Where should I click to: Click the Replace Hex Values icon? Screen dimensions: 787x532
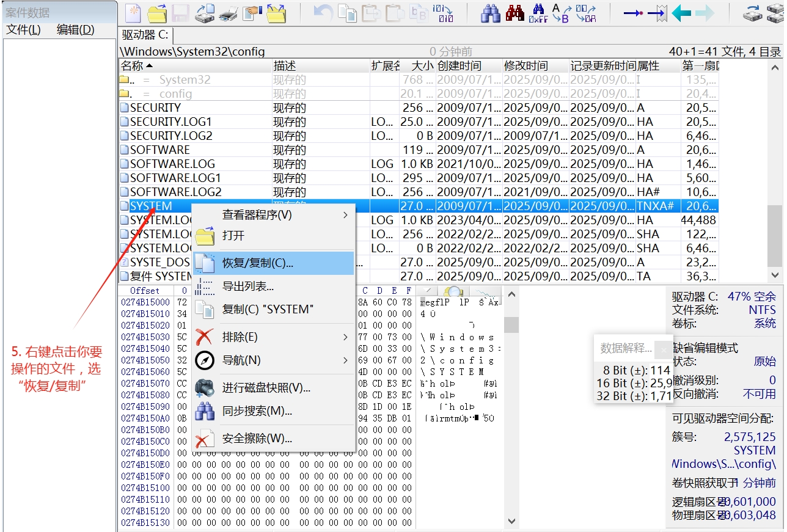coord(585,13)
